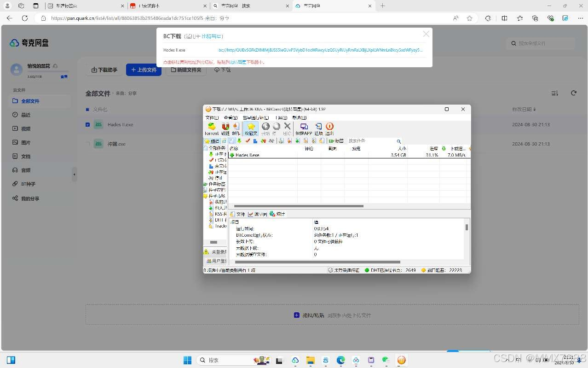Screen dimensions: 588x368
Task: Open BitComet options icon
Action: pos(318,129)
